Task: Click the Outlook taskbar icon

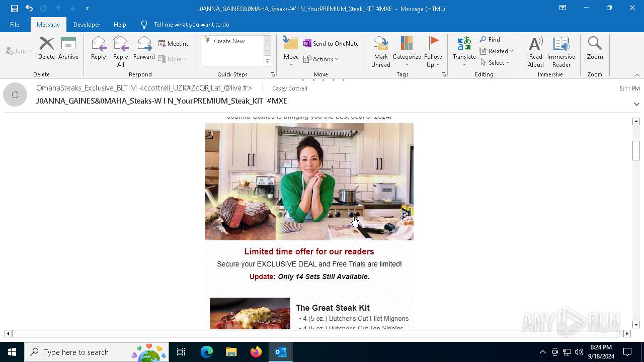Action: 281,352
